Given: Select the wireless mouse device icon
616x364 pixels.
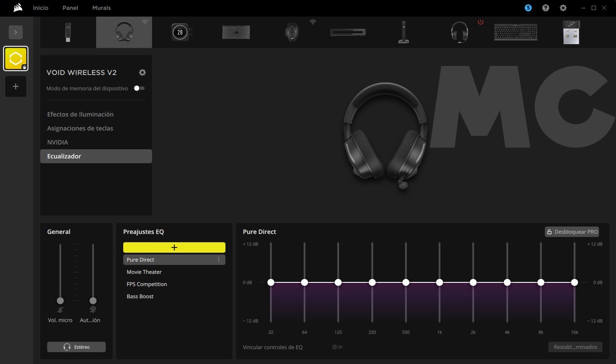Looking at the screenshot, I should [291, 32].
